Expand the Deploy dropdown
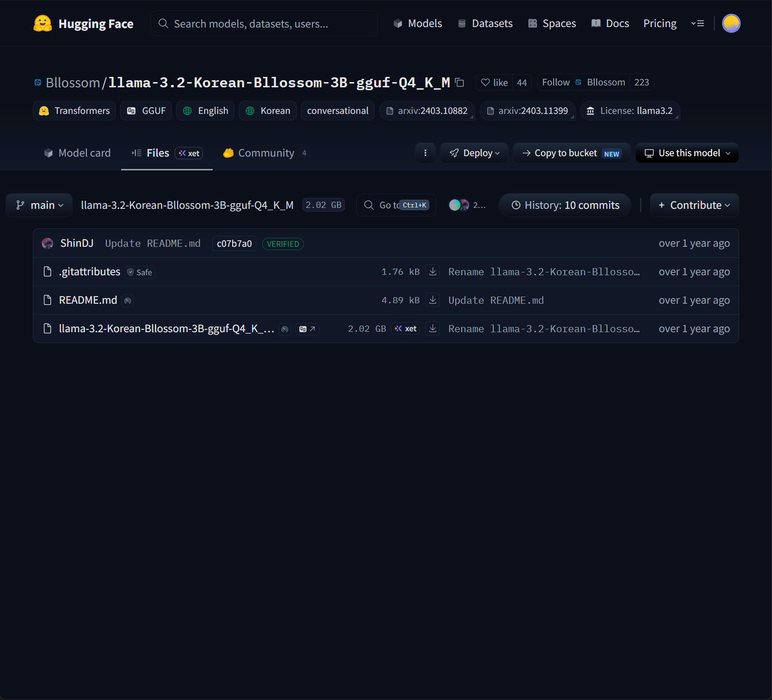772x700 pixels. click(474, 153)
